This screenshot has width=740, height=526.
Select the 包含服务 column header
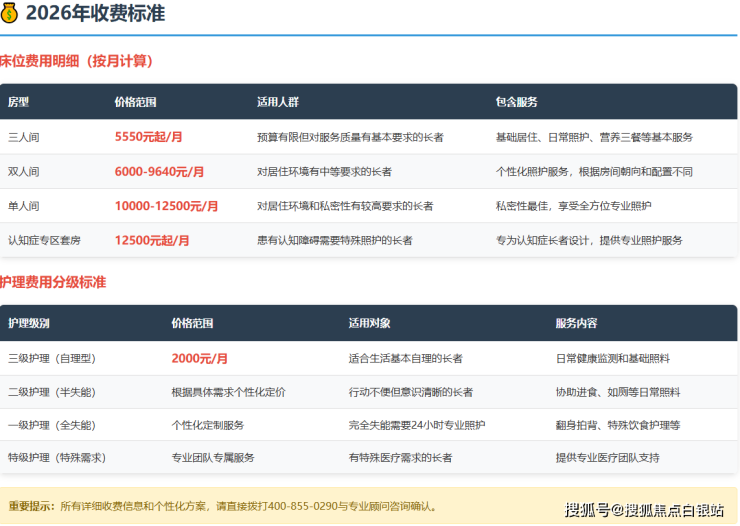(x=516, y=102)
